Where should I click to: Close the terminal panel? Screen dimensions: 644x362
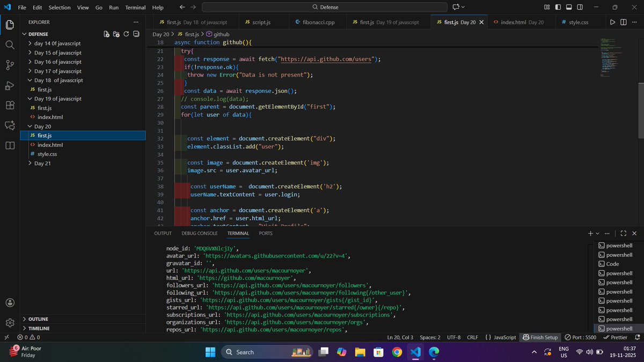(x=634, y=233)
